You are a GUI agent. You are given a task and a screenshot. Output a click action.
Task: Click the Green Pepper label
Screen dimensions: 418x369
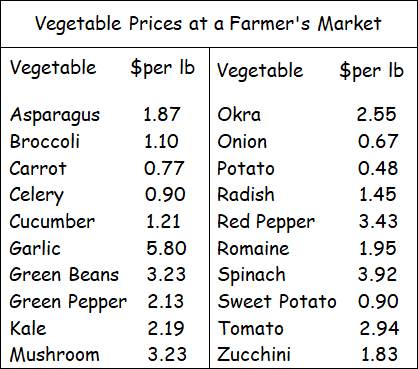[x=68, y=303]
